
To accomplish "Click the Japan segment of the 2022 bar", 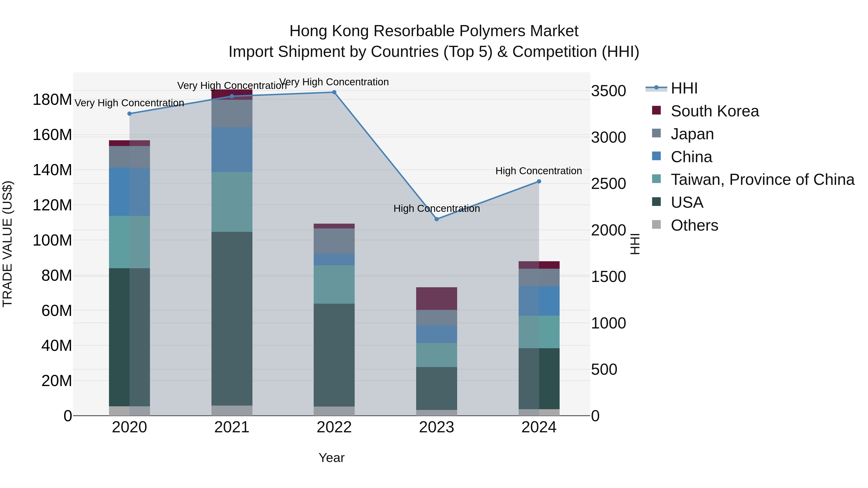I will tap(334, 241).
